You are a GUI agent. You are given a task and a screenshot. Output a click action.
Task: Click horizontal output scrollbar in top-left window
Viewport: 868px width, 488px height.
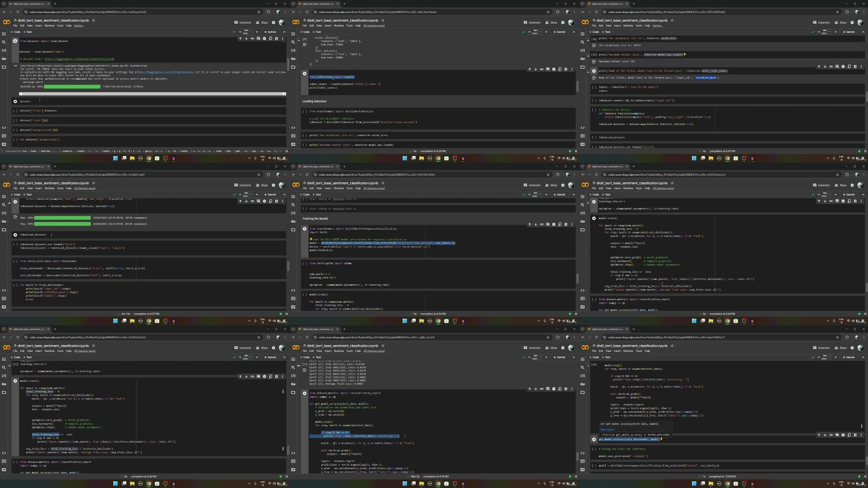(x=152, y=94)
